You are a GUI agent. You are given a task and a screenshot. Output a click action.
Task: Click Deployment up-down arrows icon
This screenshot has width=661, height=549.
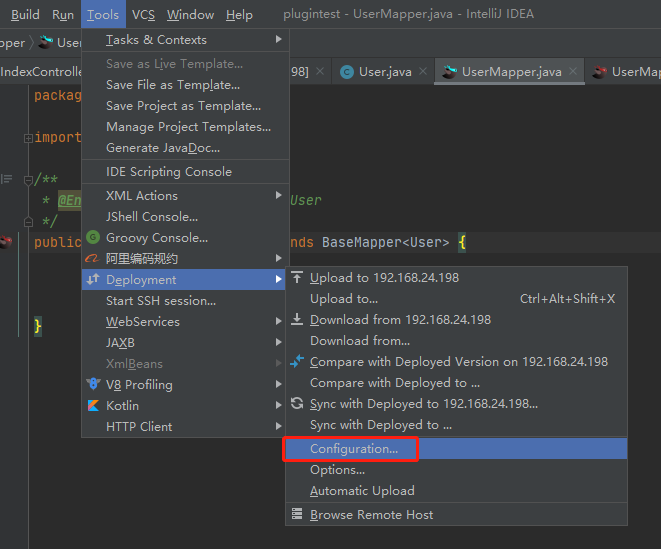point(93,279)
